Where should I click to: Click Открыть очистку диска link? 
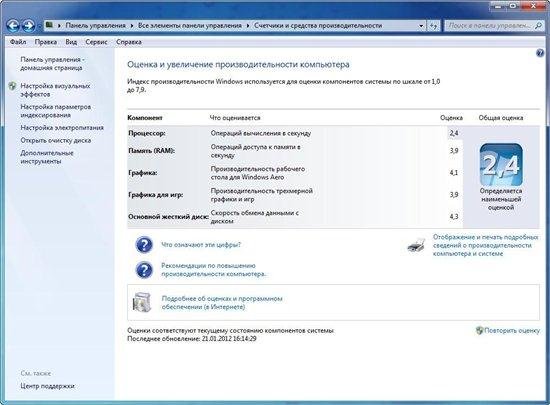pos(55,140)
